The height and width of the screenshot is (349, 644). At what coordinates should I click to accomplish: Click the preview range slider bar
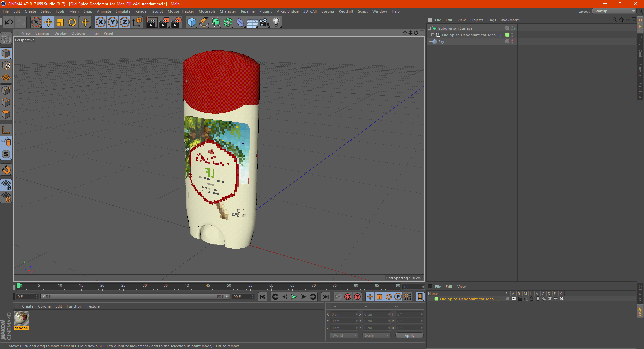pos(135,296)
